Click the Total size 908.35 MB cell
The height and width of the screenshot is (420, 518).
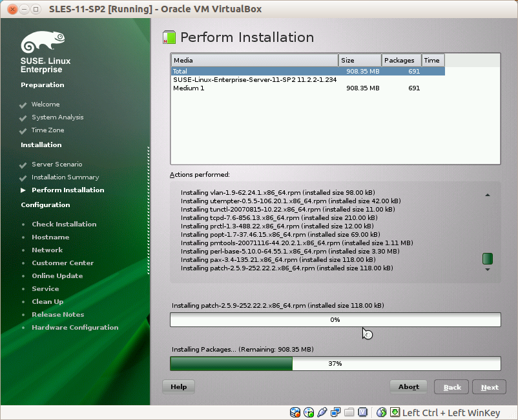point(363,71)
